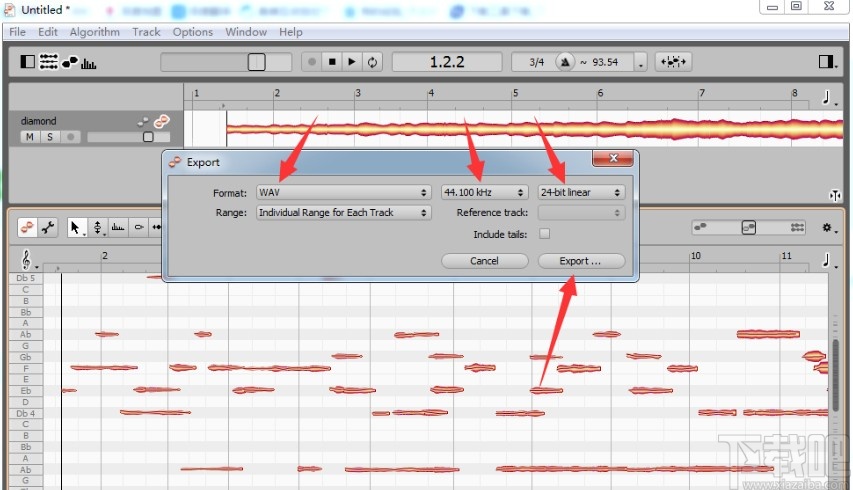
Task: Select the pitch tool
Action: pos(97,227)
